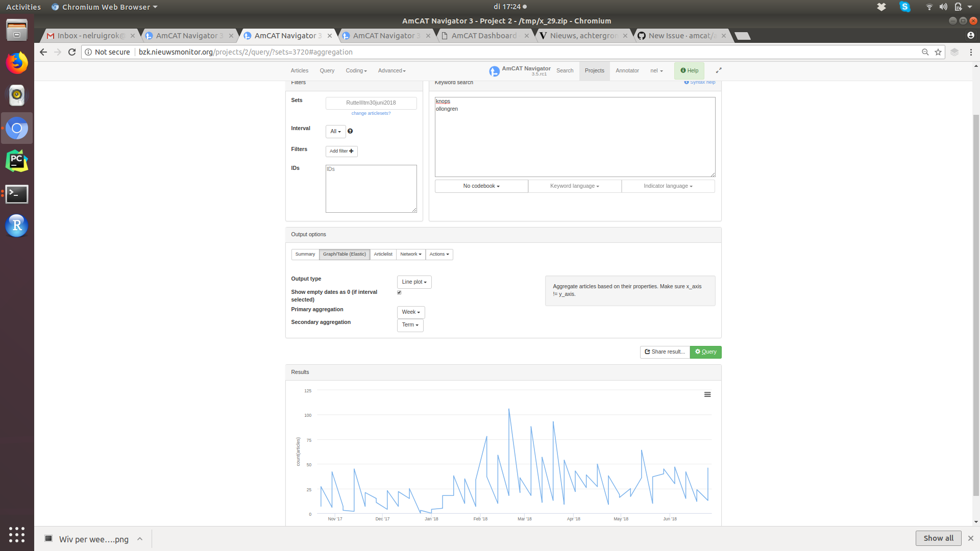Screen dimensions: 980x551
Task: Open Firefox from the dock
Action: point(17,63)
